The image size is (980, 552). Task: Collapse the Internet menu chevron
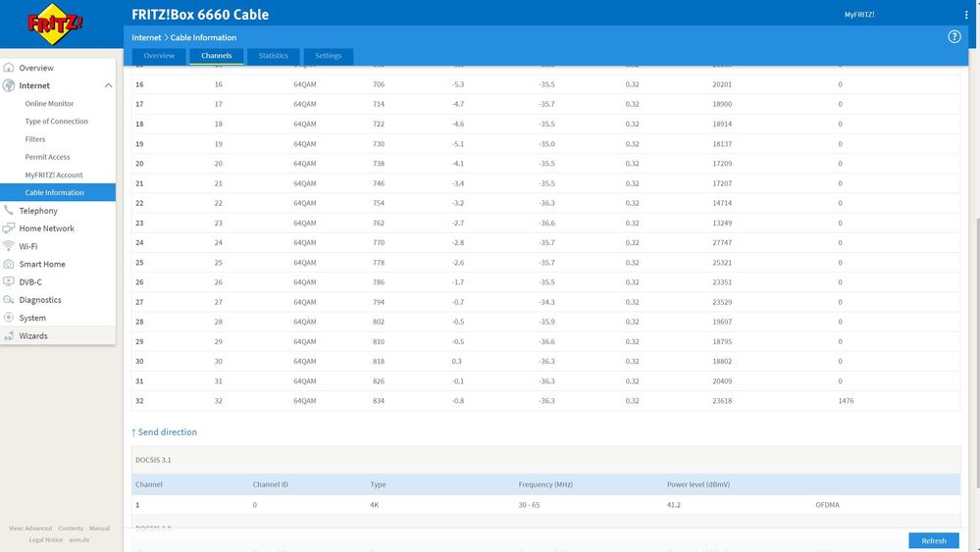108,85
